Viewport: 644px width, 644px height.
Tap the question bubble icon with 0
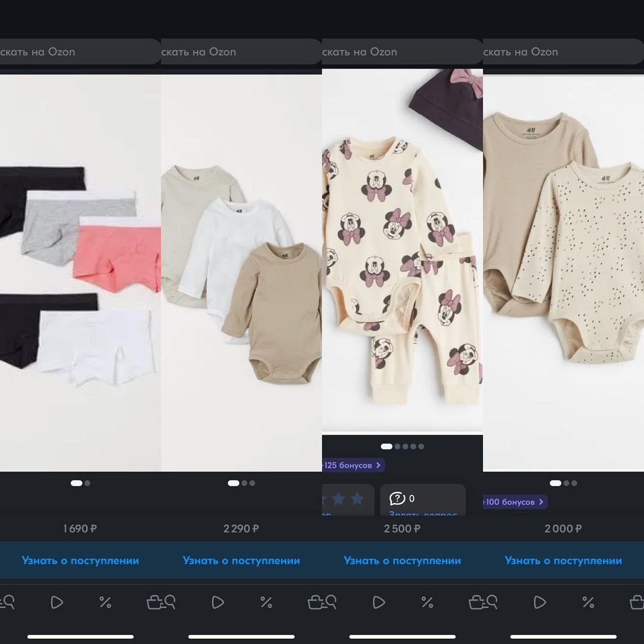click(x=397, y=499)
